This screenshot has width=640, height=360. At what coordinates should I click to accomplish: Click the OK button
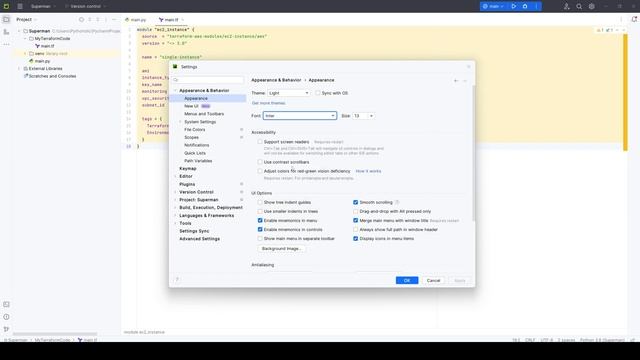407,280
